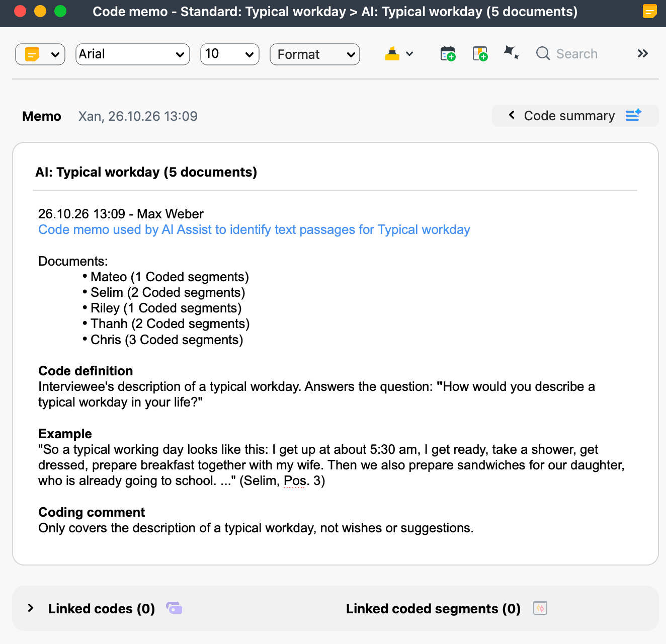Viewport: 666px width, 644px height.
Task: Click Thanh (2 Coded segments) list item
Action: tap(170, 324)
